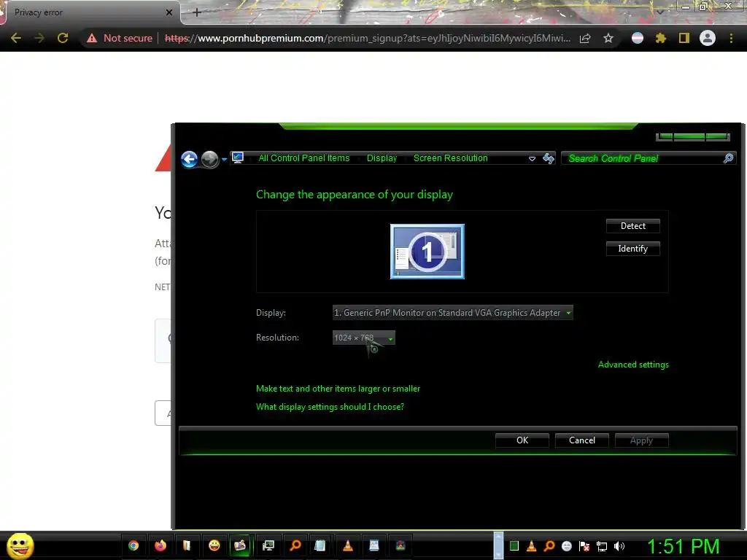The image size is (747, 560).
Task: Select monitor 1 thumbnail in display preview
Action: point(427,252)
